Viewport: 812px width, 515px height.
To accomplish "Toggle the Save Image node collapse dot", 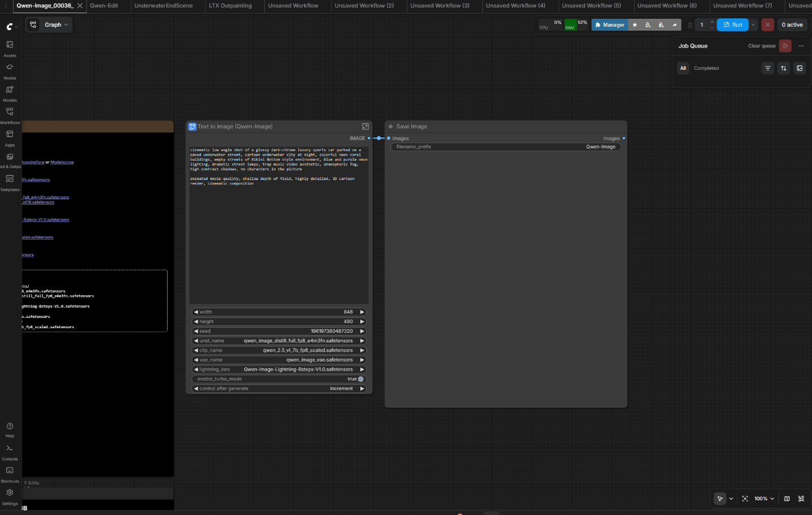I will click(x=390, y=127).
